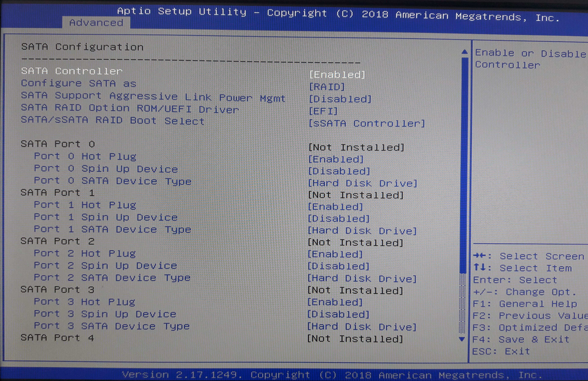Image resolution: width=588 pixels, height=381 pixels.
Task: Select Port 2 SATA Device Type
Action: coord(112,278)
